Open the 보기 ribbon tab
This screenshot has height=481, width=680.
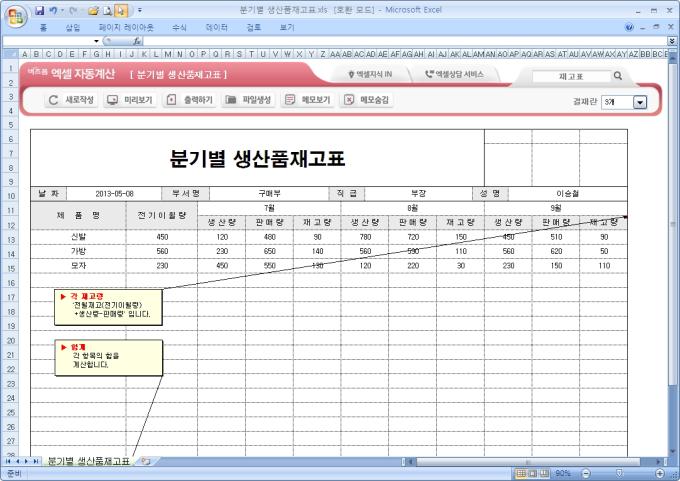click(287, 27)
